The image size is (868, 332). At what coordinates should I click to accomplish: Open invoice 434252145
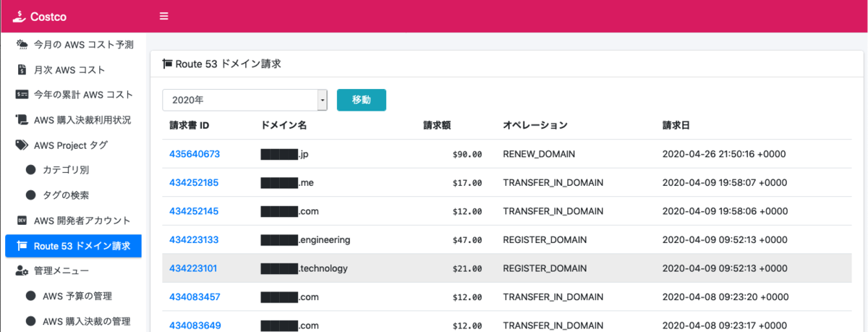194,211
